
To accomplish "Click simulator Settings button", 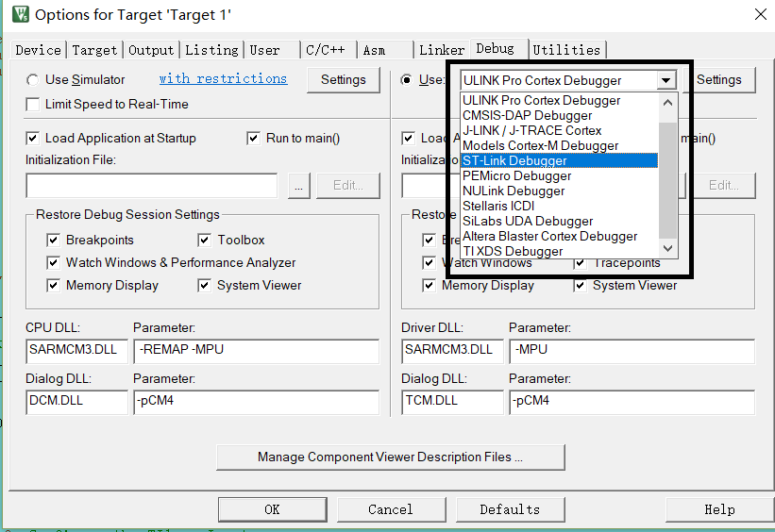I will coord(344,79).
